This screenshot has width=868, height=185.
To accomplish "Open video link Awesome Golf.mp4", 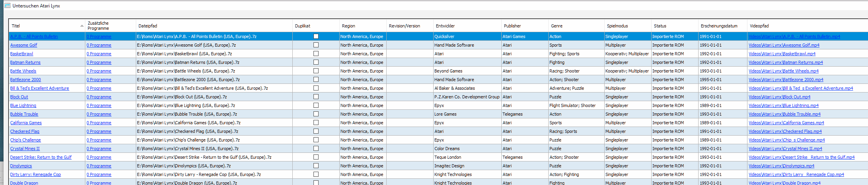I will (784, 45).
